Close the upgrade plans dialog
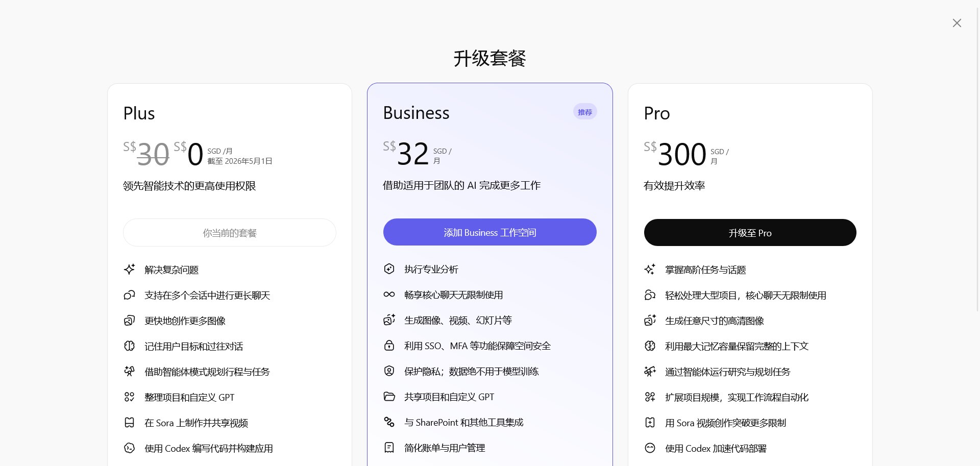 [x=957, y=23]
